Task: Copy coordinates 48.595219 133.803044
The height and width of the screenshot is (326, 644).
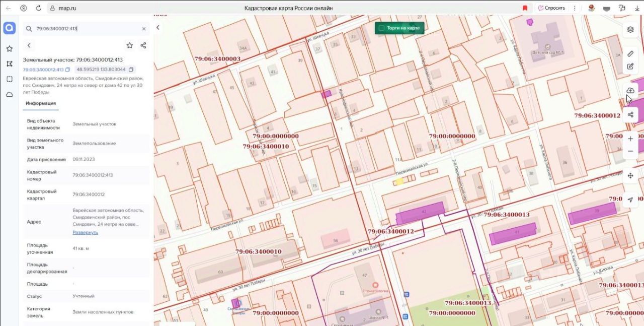Action: [131, 70]
